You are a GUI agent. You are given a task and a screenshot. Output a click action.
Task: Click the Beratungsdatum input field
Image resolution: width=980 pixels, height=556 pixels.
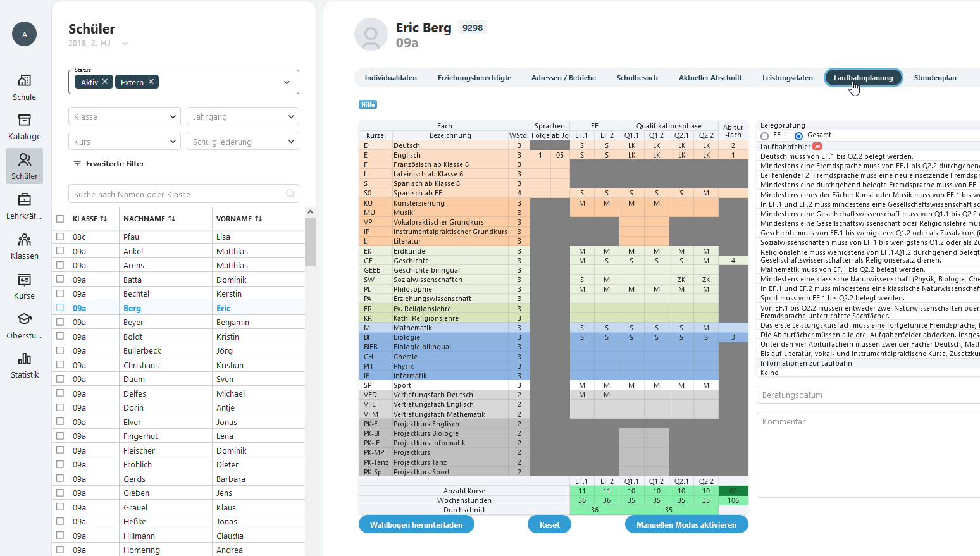click(868, 395)
